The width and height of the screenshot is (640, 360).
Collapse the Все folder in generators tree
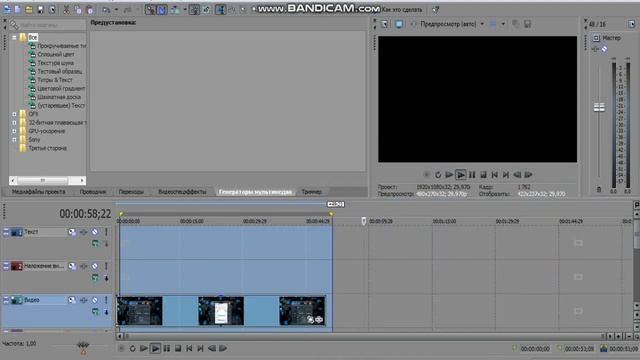(14, 37)
